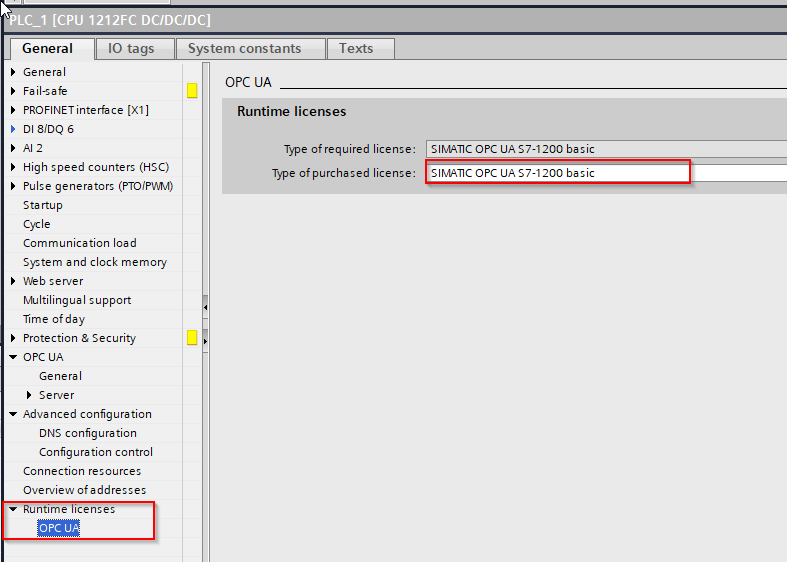This screenshot has width=787, height=562.
Task: Expand the AI 2 node arrow
Action: [x=13, y=149]
